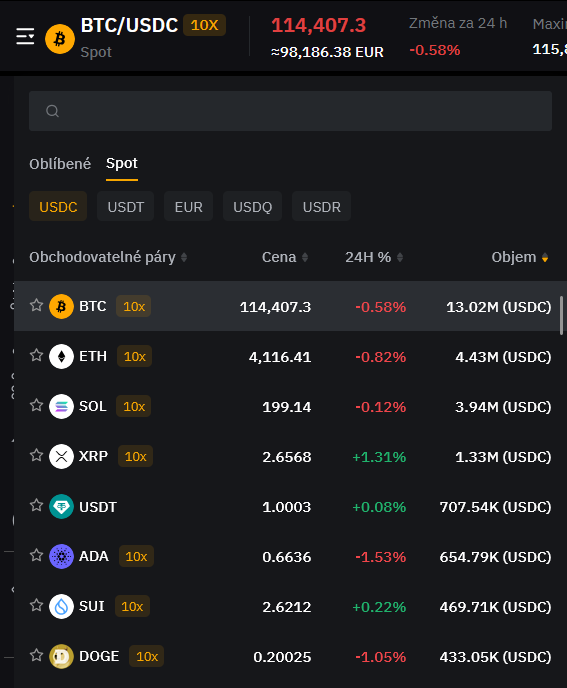Star the USDT pair row

pos(36,505)
